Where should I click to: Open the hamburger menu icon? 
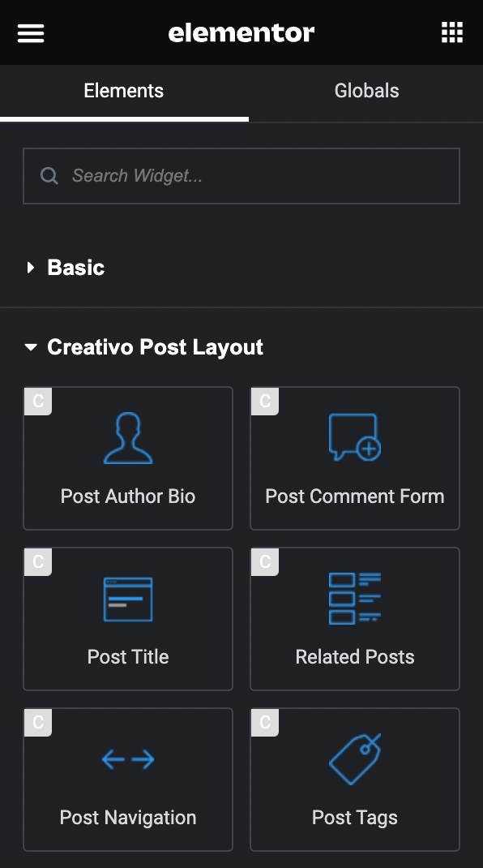tap(31, 33)
